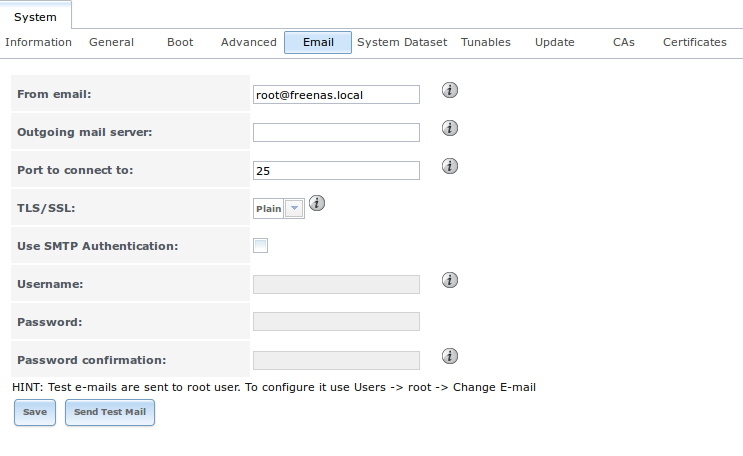Click info icon beside Port to connect to
This screenshot has height=456, width=743.
(450, 166)
